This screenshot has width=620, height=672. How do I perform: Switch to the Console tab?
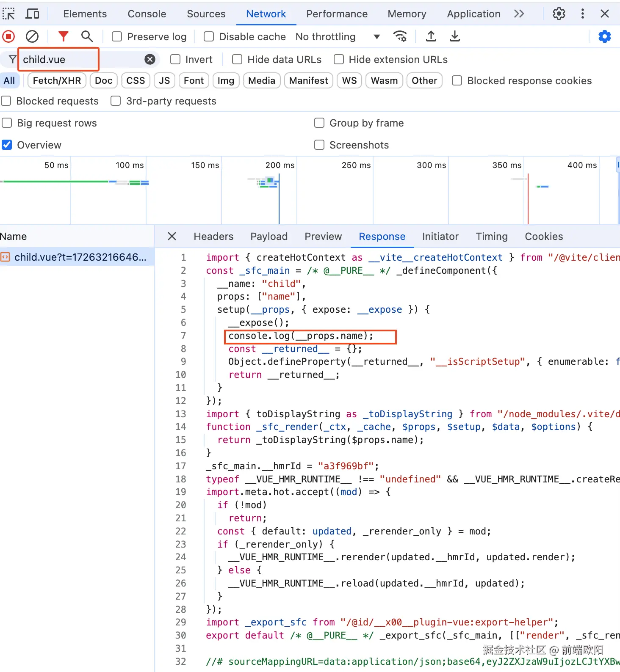coord(147,14)
